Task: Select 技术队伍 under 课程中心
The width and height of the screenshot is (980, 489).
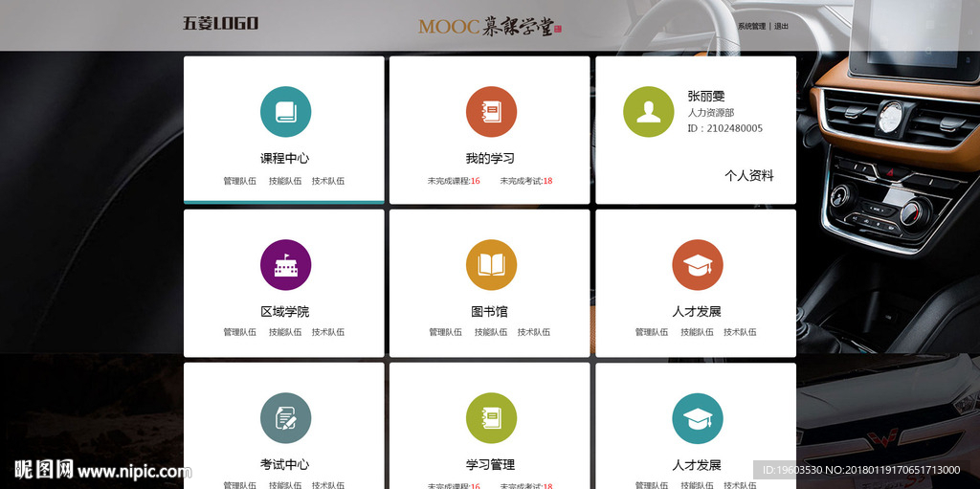Action: (328, 182)
